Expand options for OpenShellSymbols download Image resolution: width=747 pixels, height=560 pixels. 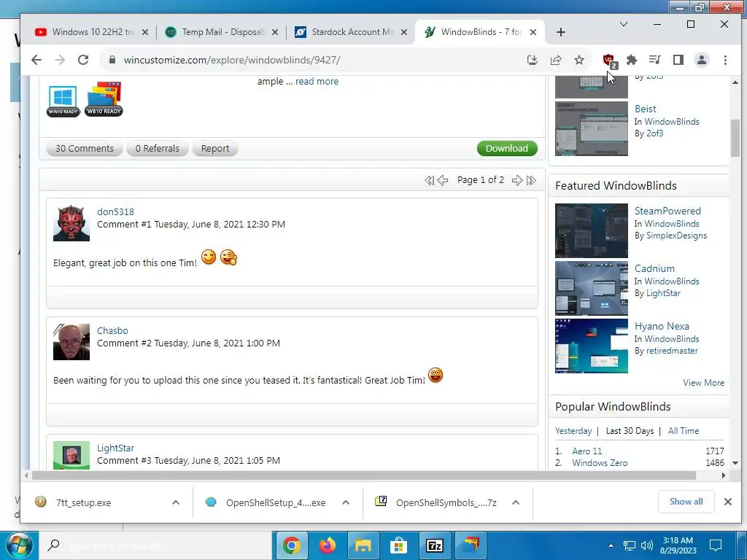click(x=516, y=502)
